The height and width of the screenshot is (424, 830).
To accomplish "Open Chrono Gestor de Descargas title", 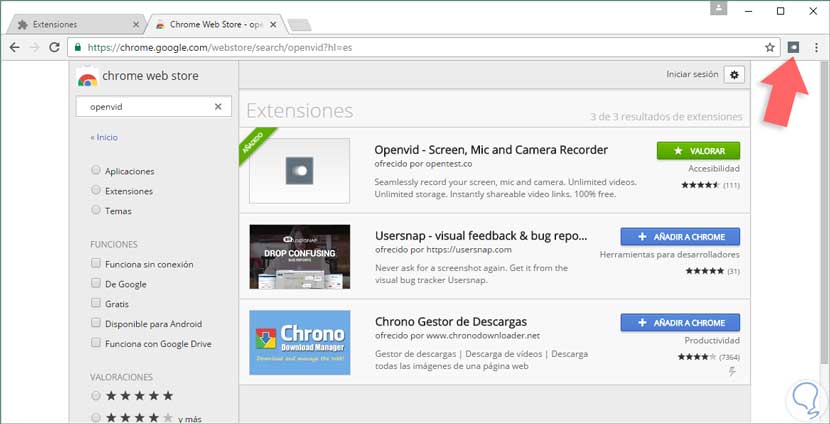I will point(450,321).
